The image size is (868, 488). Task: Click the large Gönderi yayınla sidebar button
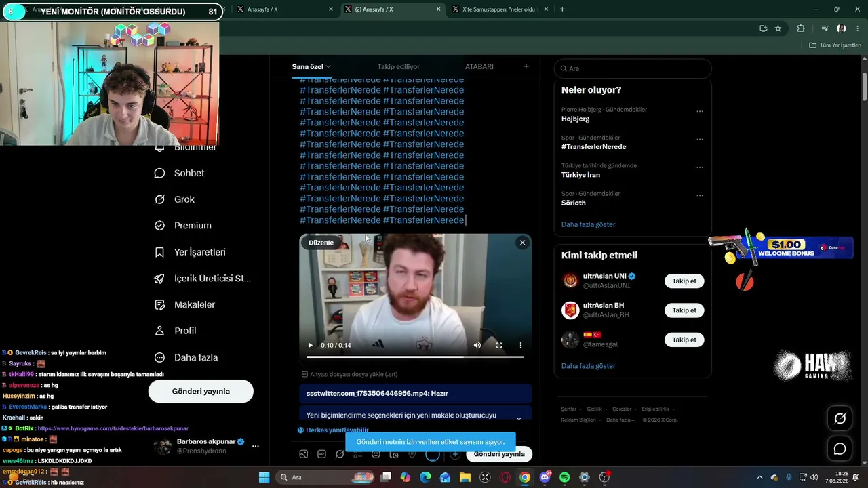201,391
